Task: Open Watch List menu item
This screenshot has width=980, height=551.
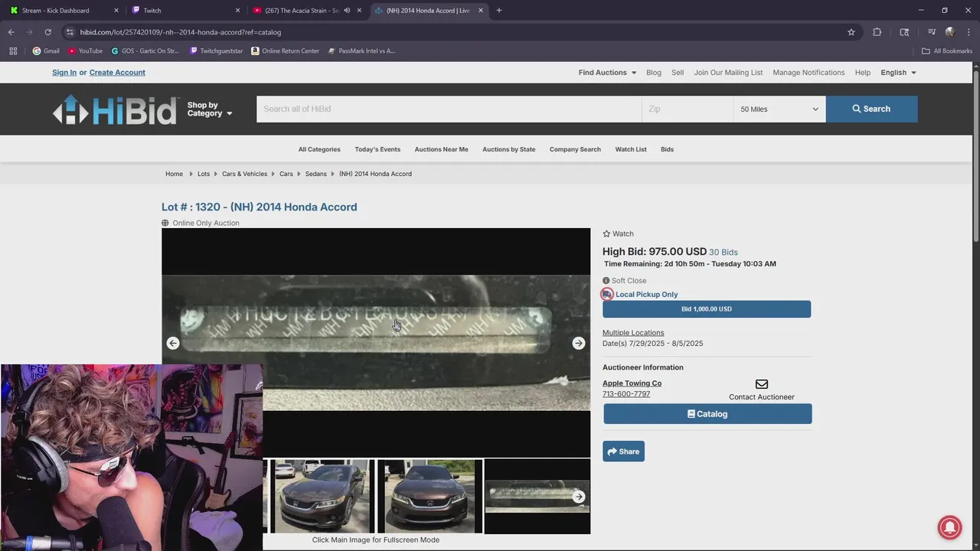Action: click(x=631, y=150)
